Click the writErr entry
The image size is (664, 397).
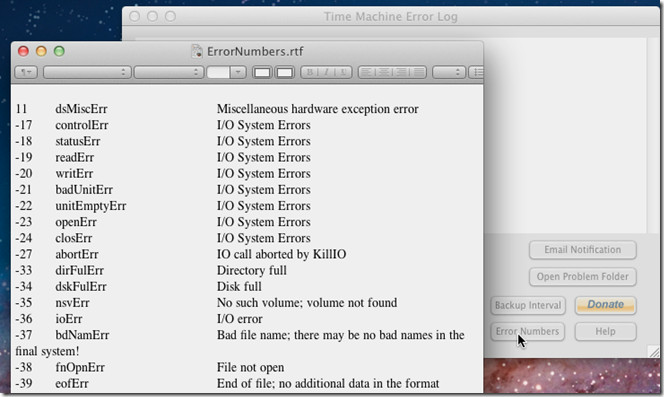click(74, 173)
